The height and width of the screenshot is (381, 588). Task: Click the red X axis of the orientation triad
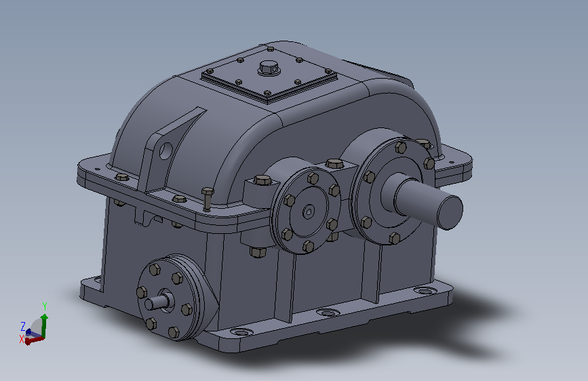tap(34, 340)
